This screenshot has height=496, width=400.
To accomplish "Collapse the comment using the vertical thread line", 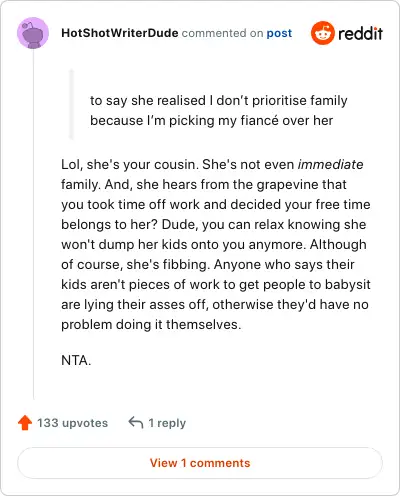I will point(33,223).
